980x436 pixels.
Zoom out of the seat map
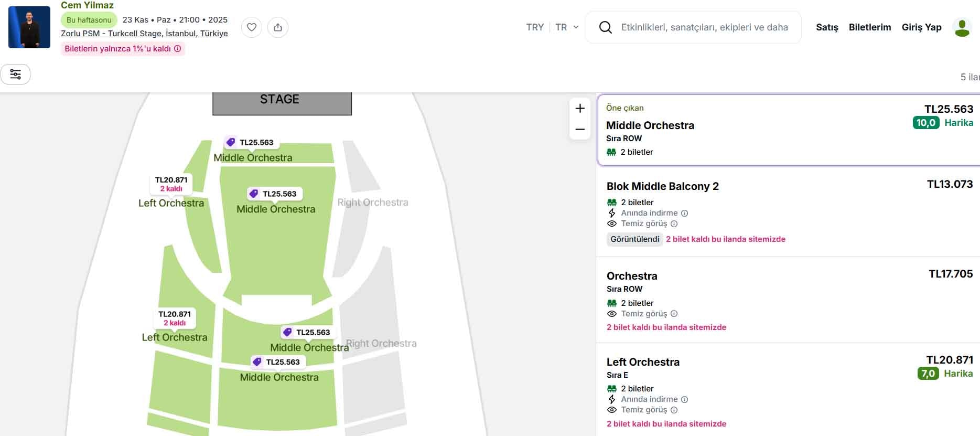580,129
